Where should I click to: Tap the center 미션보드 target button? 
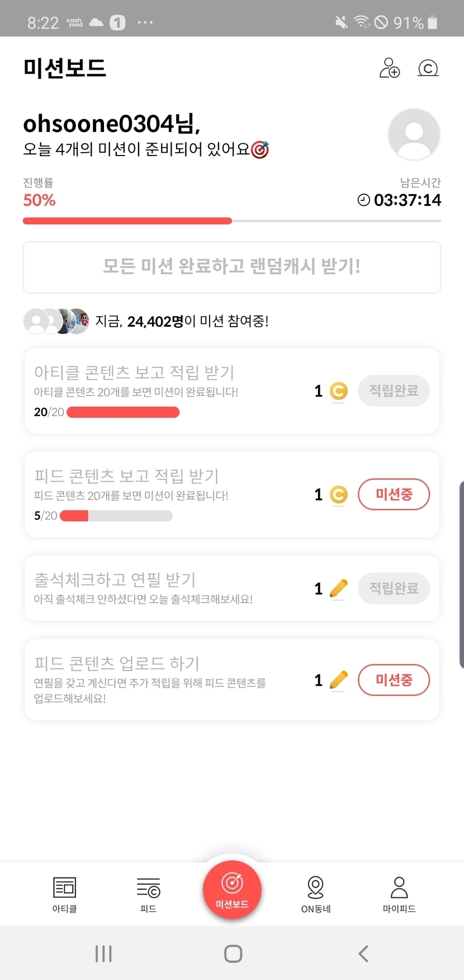pyautogui.click(x=232, y=889)
